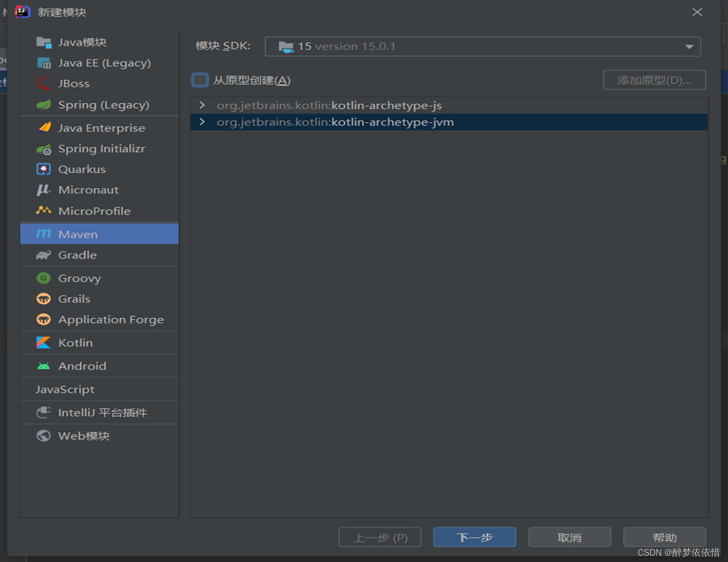This screenshot has width=728, height=562.
Task: Select the IntelliJ 平台插件 entry
Action: tap(100, 412)
